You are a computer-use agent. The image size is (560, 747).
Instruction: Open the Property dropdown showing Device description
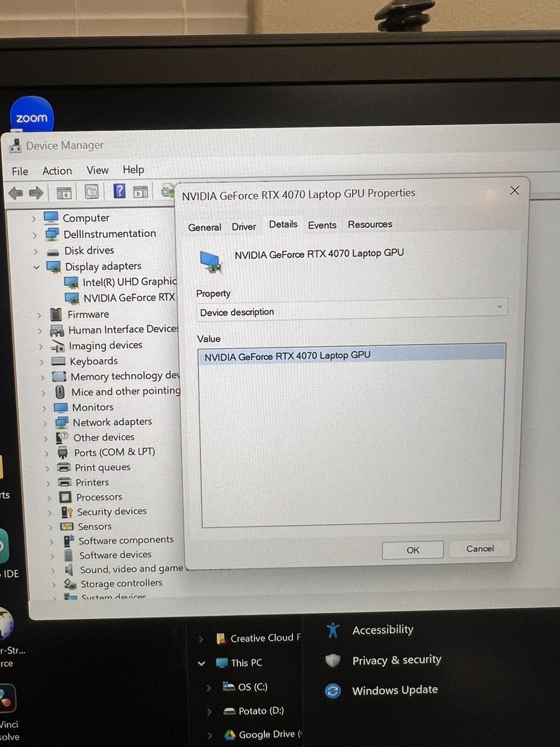[x=352, y=309]
